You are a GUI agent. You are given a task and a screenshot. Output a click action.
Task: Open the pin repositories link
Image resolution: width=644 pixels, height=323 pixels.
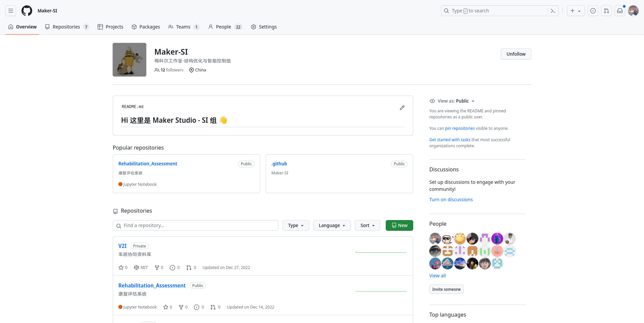click(460, 128)
